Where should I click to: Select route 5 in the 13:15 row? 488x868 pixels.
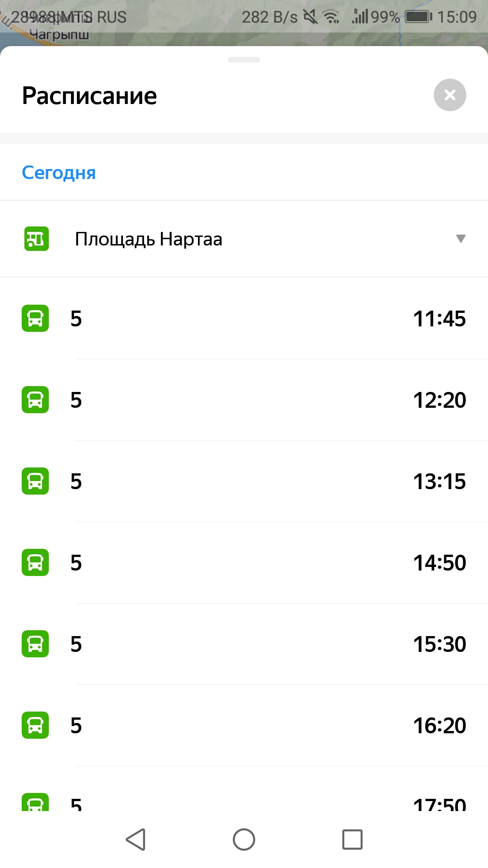(76, 481)
